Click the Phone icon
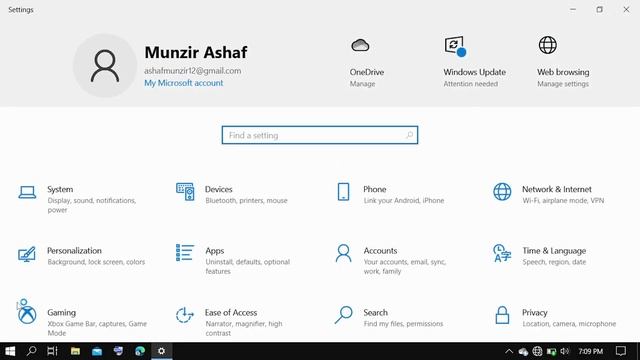Screen dimensions: 640x360 click(343, 192)
